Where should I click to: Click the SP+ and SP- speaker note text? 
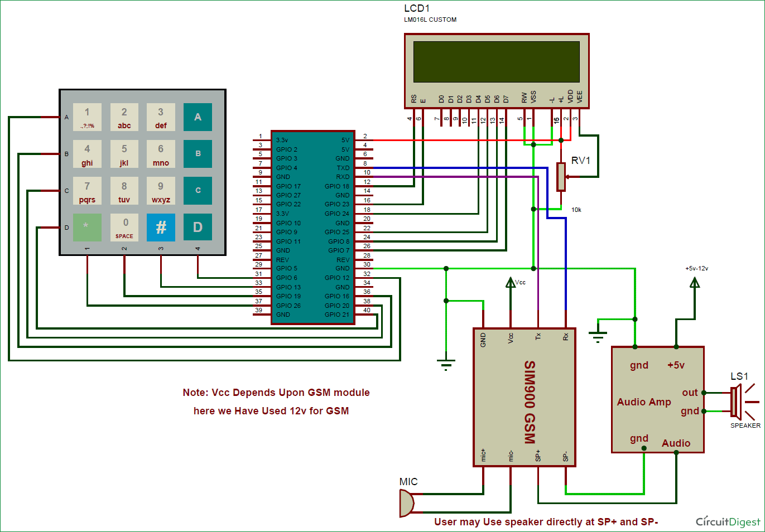546,522
